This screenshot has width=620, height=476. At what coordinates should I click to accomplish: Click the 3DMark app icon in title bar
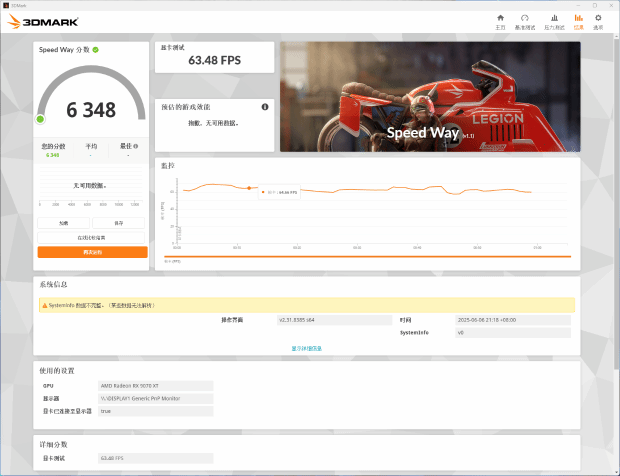pos(6,5)
